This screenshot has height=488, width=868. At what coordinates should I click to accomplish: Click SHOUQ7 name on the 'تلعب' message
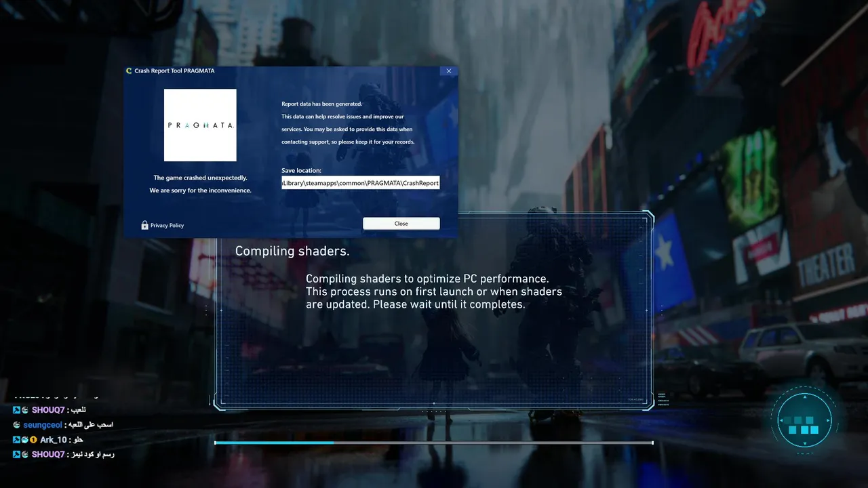pyautogui.click(x=48, y=410)
